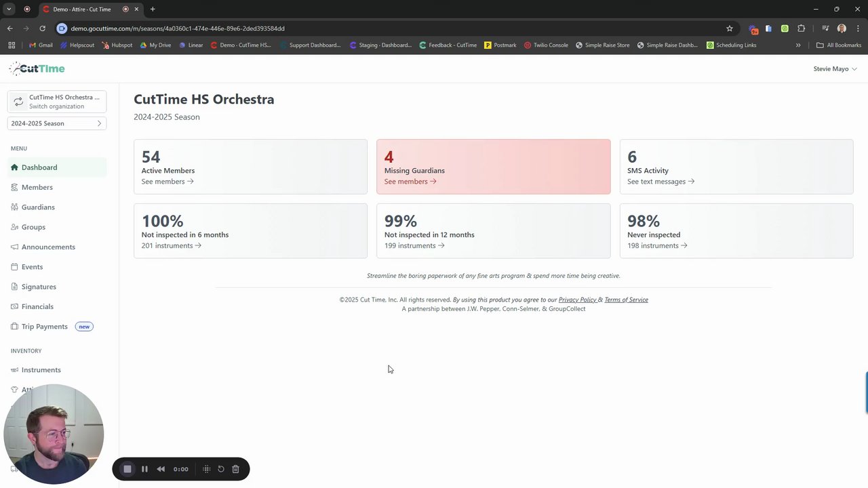This screenshot has height=488, width=868.
Task: Open the Gmail bookmark
Action: pyautogui.click(x=41, y=45)
